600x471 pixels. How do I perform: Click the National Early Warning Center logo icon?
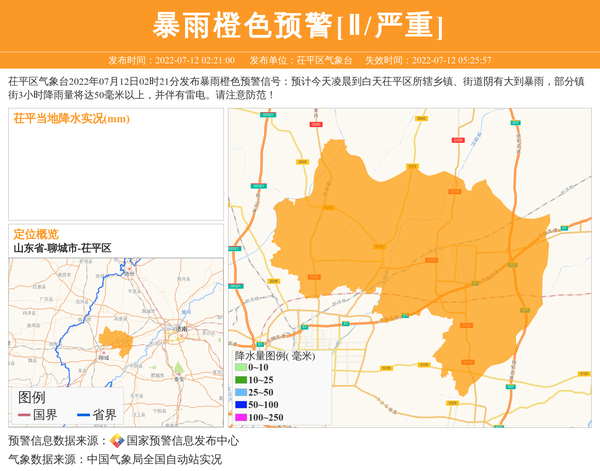point(117,441)
